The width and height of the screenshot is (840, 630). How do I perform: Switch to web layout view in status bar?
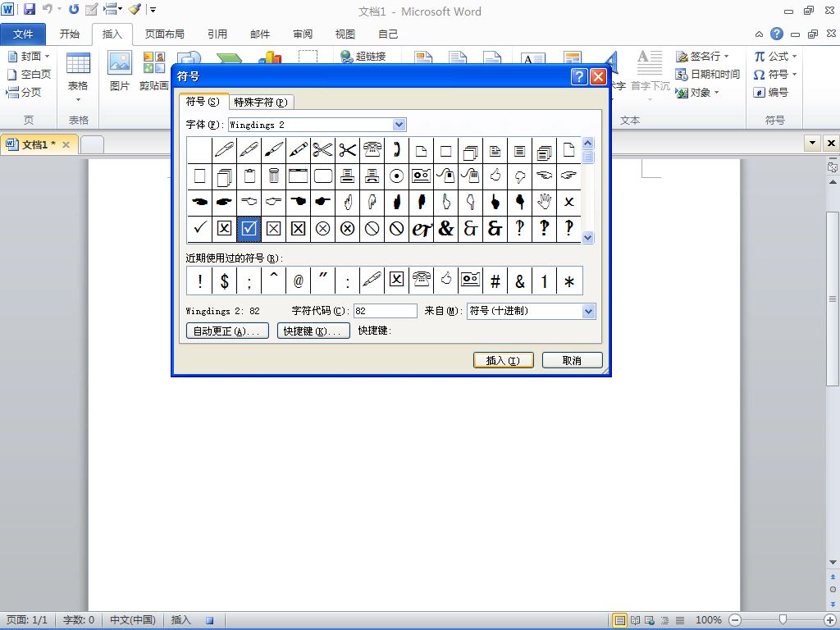coord(650,620)
